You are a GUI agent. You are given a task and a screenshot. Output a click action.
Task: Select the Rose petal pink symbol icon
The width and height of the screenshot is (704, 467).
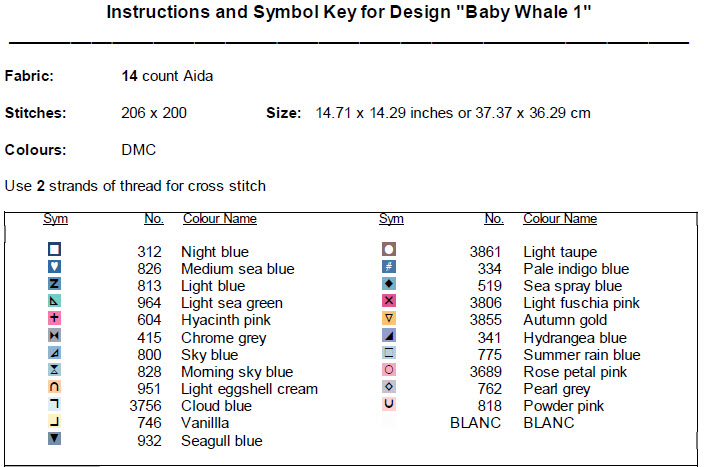pos(390,371)
